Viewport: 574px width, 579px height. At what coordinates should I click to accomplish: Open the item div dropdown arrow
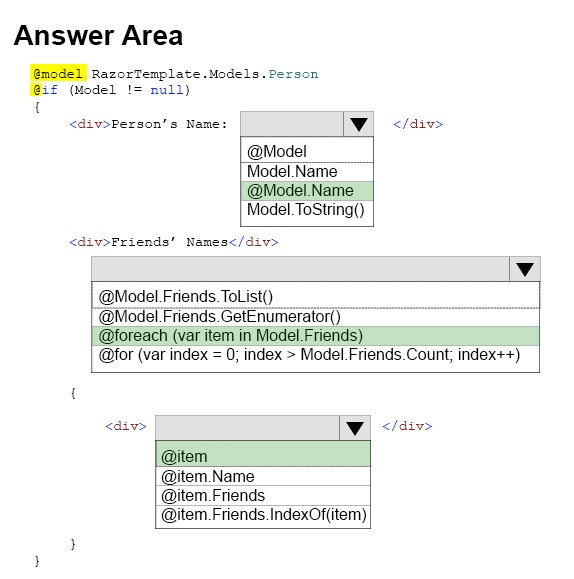(355, 428)
